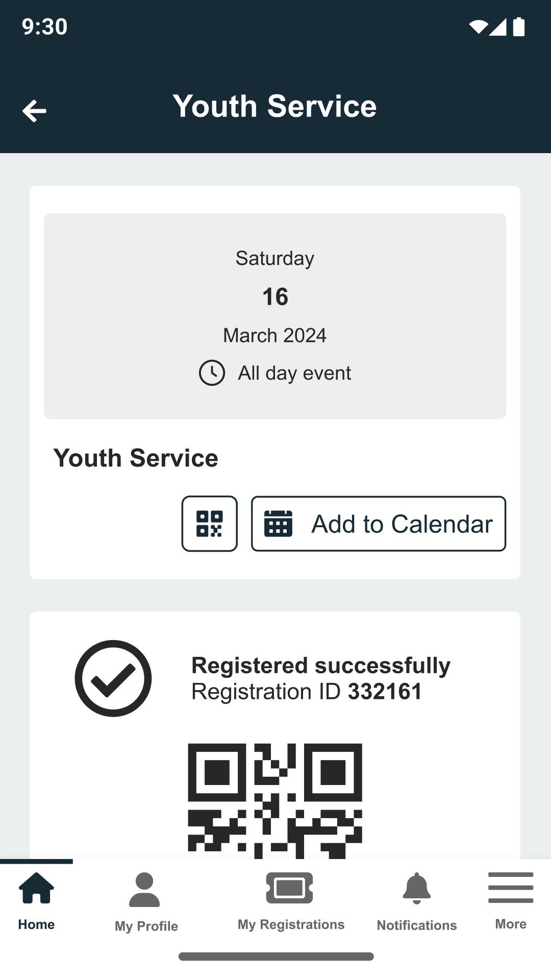This screenshot has width=551, height=980.
Task: Open the More hamburger menu icon
Action: 511,888
